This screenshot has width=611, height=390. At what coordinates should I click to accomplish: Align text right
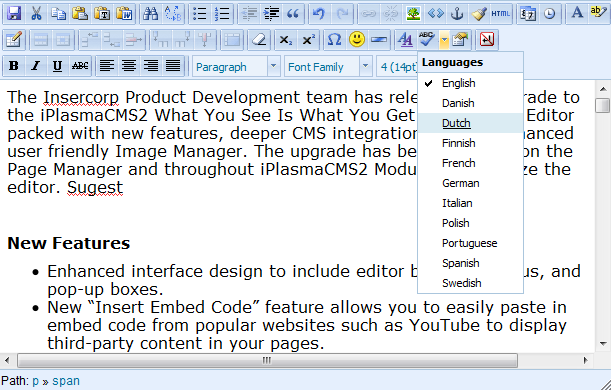[x=151, y=66]
